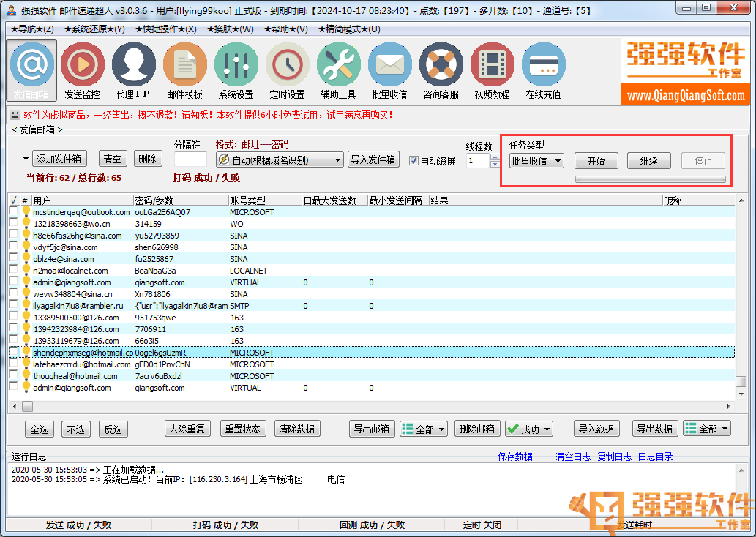This screenshot has width=756, height=537.
Task: Click the bulb icon for mcstinderqaq@outlook.com
Action: 26,211
